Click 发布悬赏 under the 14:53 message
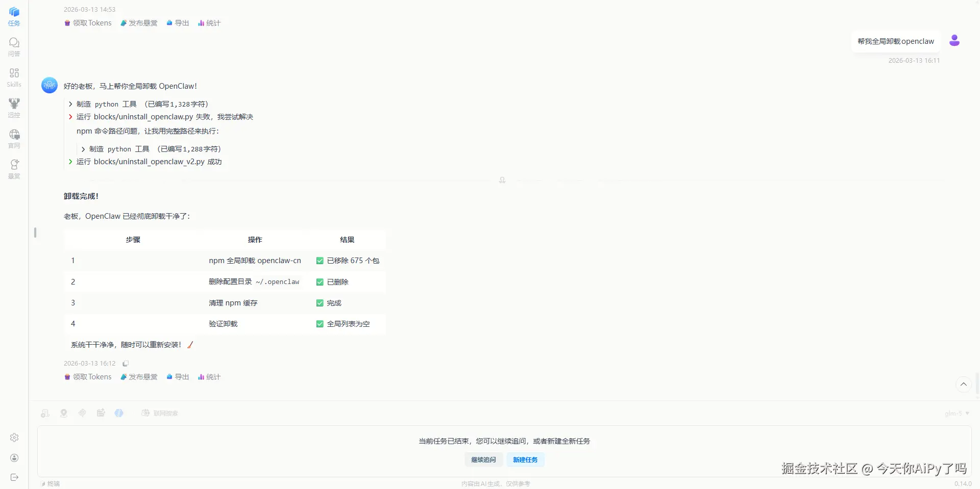980x489 pixels. click(139, 23)
